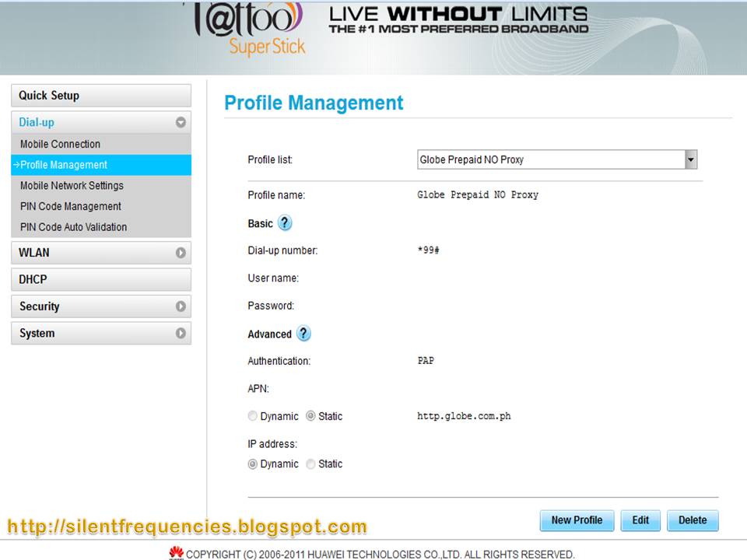Open the WLAN menu
Viewport: 747px width, 560px height.
101,253
